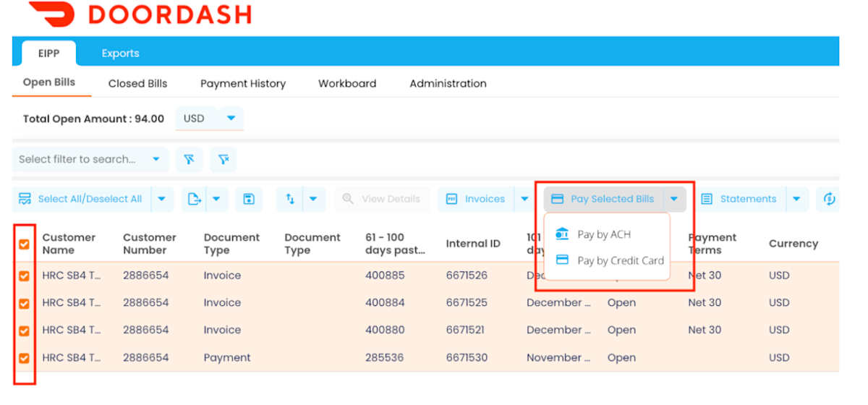Click Internal ID 6671530

[x=467, y=358]
